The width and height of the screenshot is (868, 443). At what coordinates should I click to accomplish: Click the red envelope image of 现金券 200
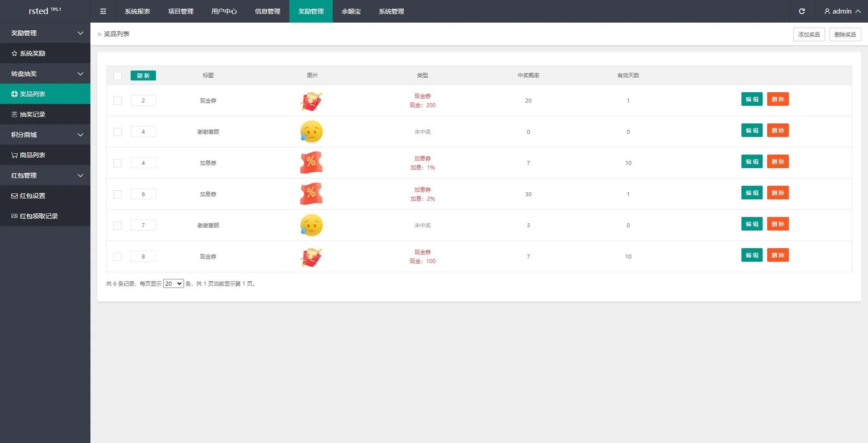point(311,101)
